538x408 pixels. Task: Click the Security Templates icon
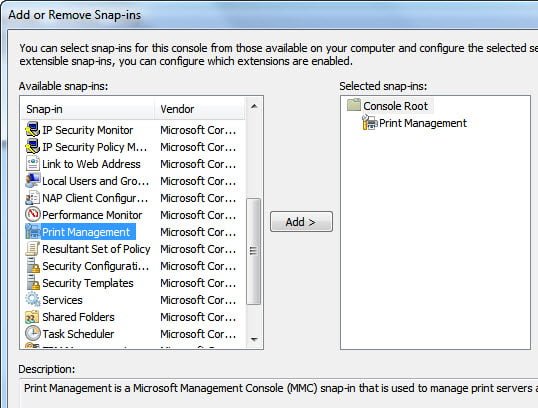point(33,283)
